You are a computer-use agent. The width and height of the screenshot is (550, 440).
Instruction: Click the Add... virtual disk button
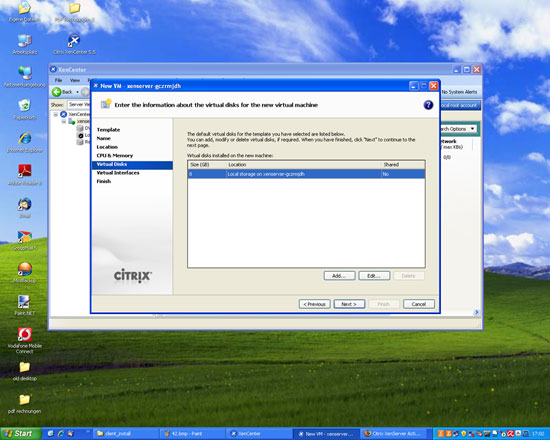[x=339, y=276]
